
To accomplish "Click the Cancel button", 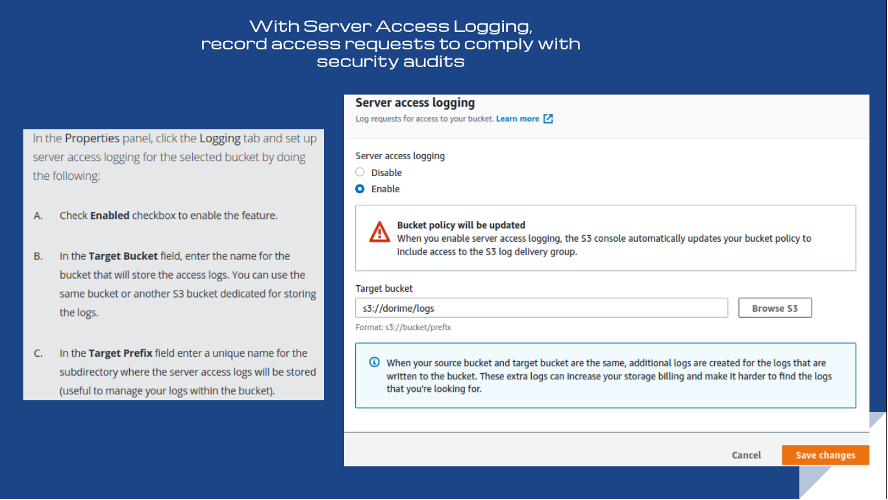I will [746, 455].
